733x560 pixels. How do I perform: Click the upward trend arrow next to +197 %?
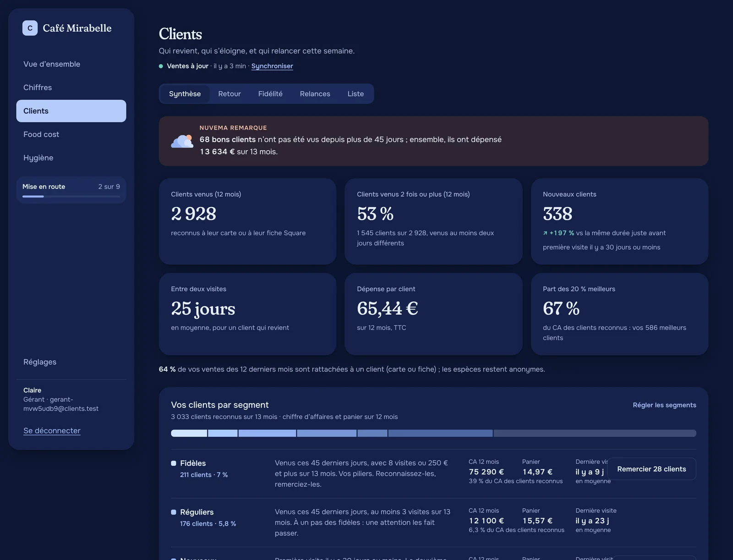pos(545,233)
